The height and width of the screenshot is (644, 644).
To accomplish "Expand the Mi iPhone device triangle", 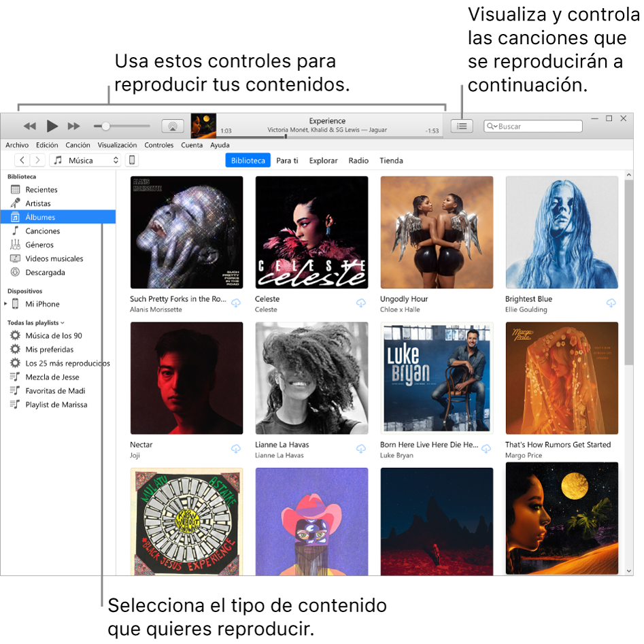I will (x=5, y=304).
